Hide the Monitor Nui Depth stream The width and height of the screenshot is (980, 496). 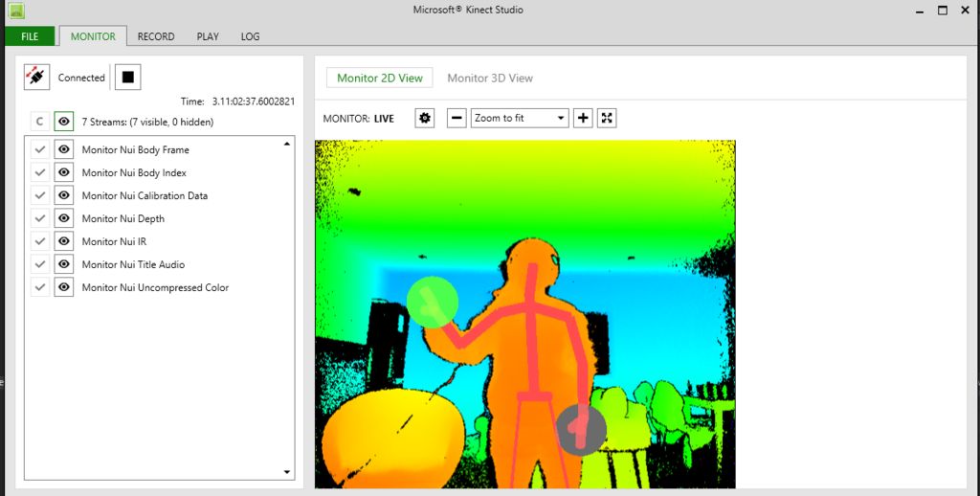(64, 218)
